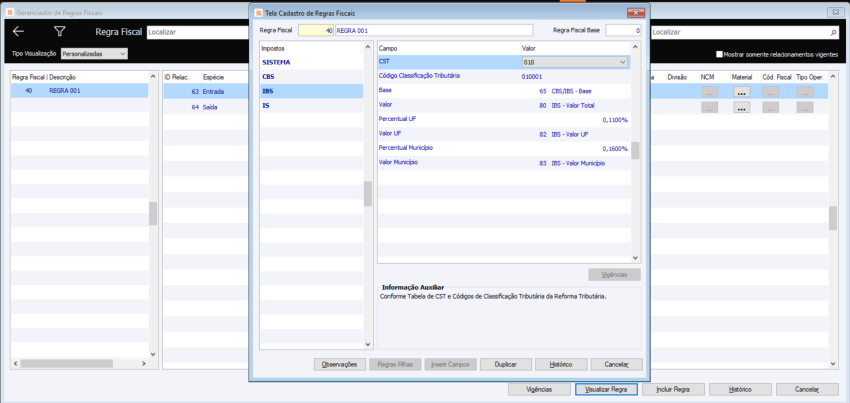The width and height of the screenshot is (850, 403).
Task: Click the right-side Localizar search field
Action: tap(744, 33)
